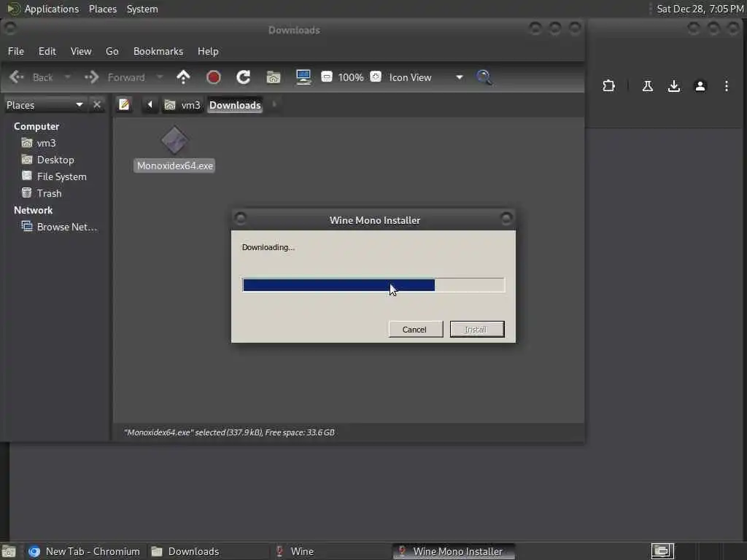Viewport: 747px width, 560px height.
Task: Close the Places side pane
Action: (97, 104)
